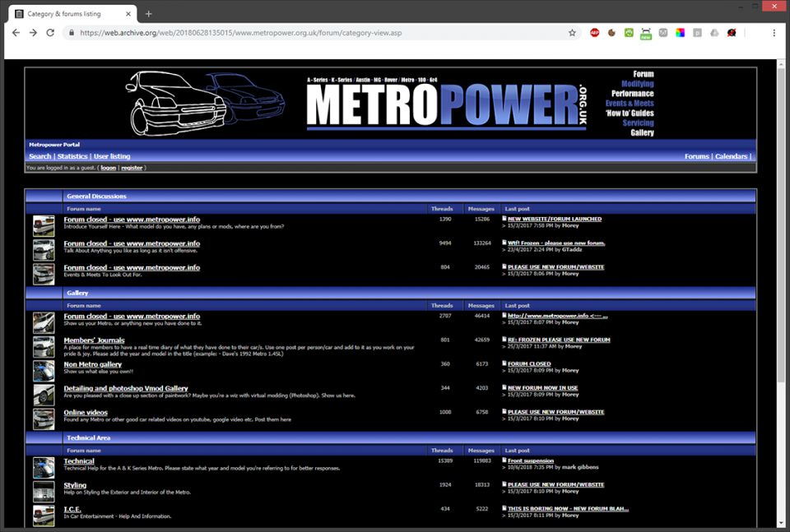
Task: Open the Members' Journals forum
Action: coord(94,340)
